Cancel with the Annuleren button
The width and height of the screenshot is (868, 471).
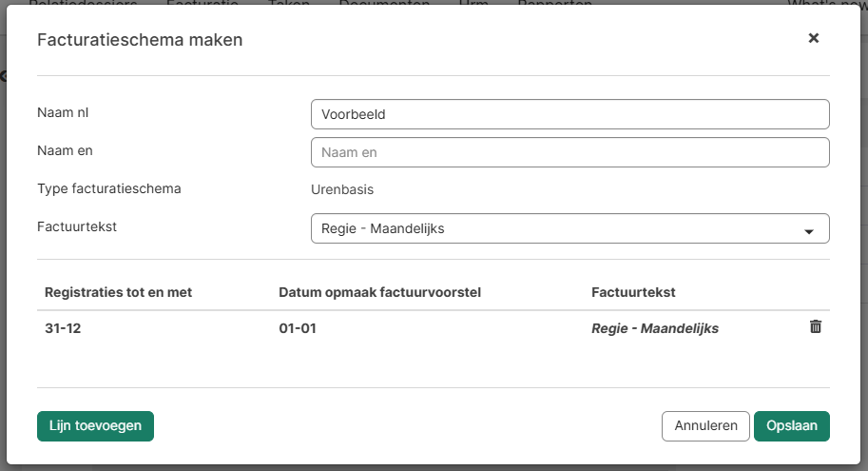click(x=705, y=426)
